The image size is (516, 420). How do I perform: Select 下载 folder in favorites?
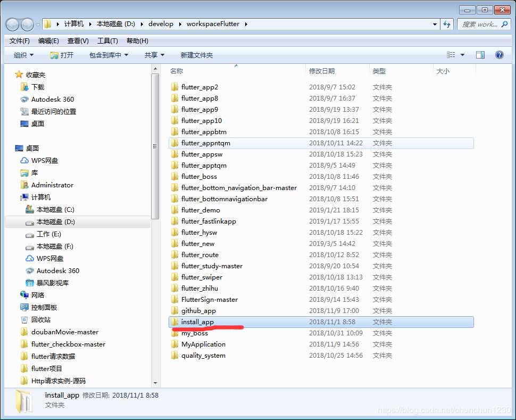32,87
